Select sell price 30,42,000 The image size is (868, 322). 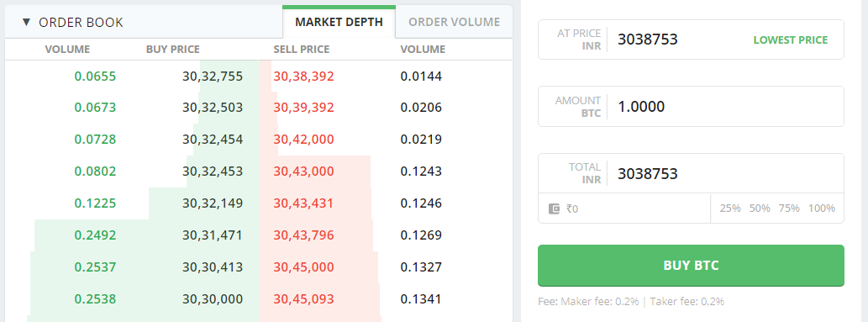tap(304, 140)
